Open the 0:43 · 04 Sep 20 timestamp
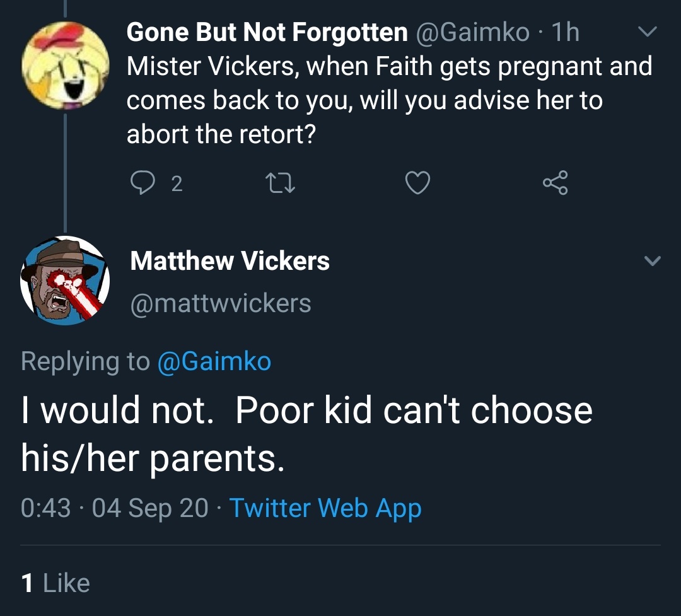This screenshot has height=616, width=681. pos(115,508)
